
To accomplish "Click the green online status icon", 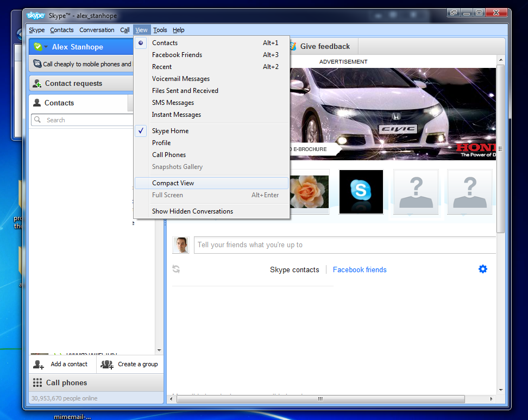I will (x=37, y=47).
